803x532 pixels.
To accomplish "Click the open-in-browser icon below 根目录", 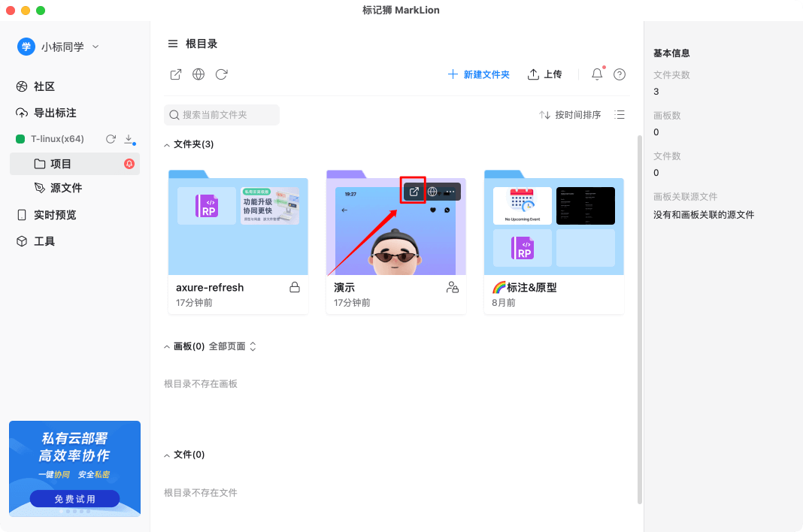I will (175, 74).
